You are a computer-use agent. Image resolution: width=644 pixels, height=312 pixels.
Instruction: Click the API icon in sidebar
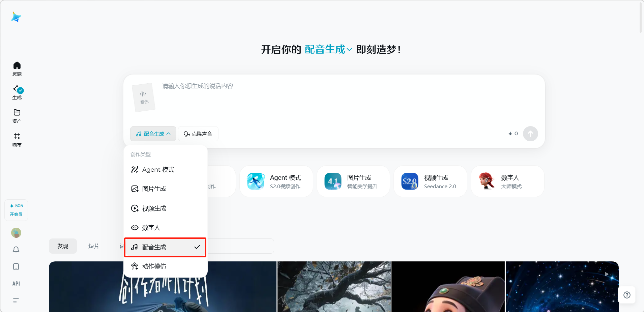pyautogui.click(x=16, y=284)
